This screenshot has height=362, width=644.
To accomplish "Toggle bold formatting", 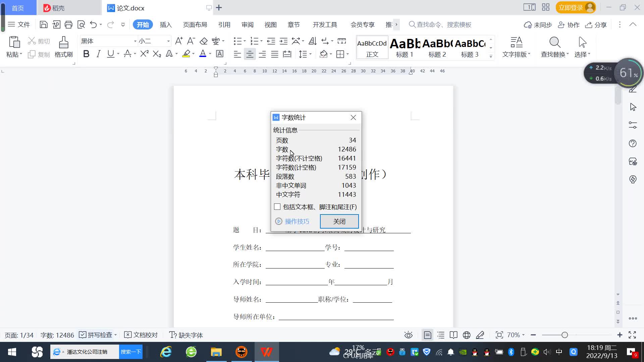I will click(x=86, y=54).
